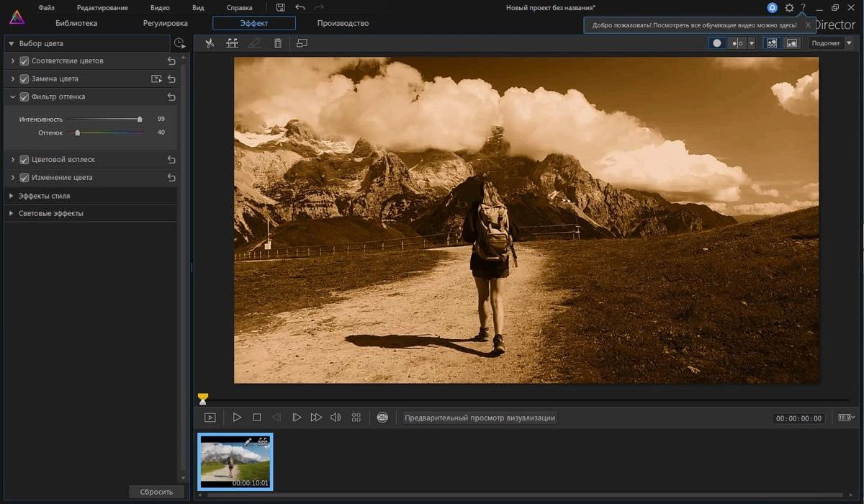Switch to the Регулировка tab
Screen dimensions: 864x504
click(166, 23)
